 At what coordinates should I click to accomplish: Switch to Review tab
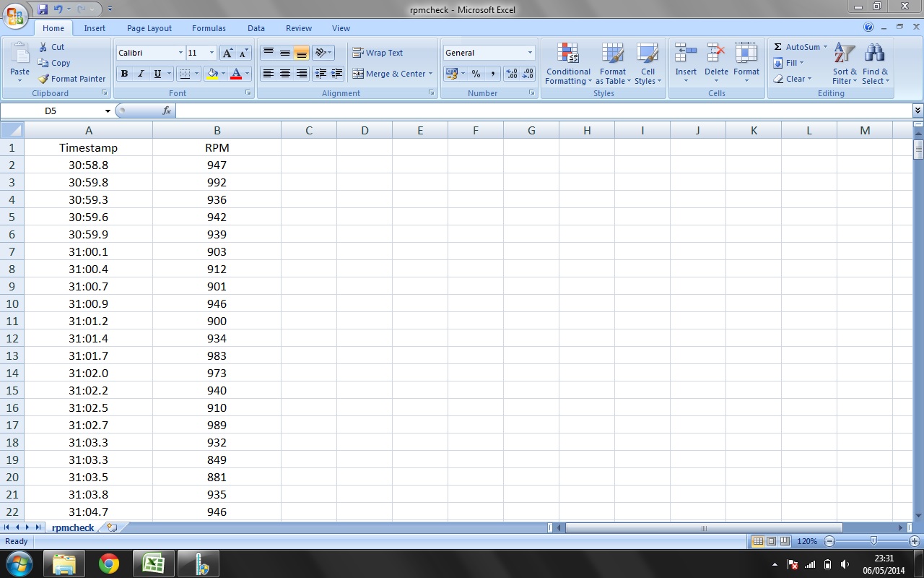[x=299, y=28]
